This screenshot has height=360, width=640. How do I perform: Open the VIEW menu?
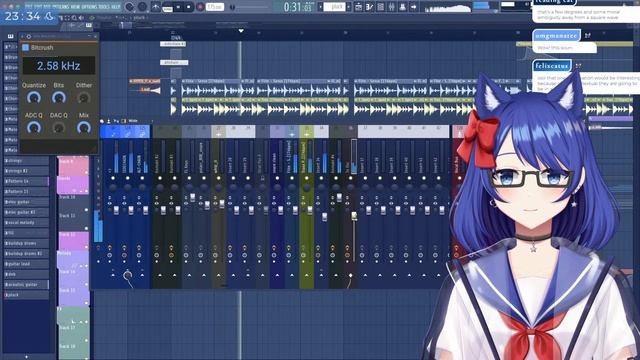pos(76,7)
